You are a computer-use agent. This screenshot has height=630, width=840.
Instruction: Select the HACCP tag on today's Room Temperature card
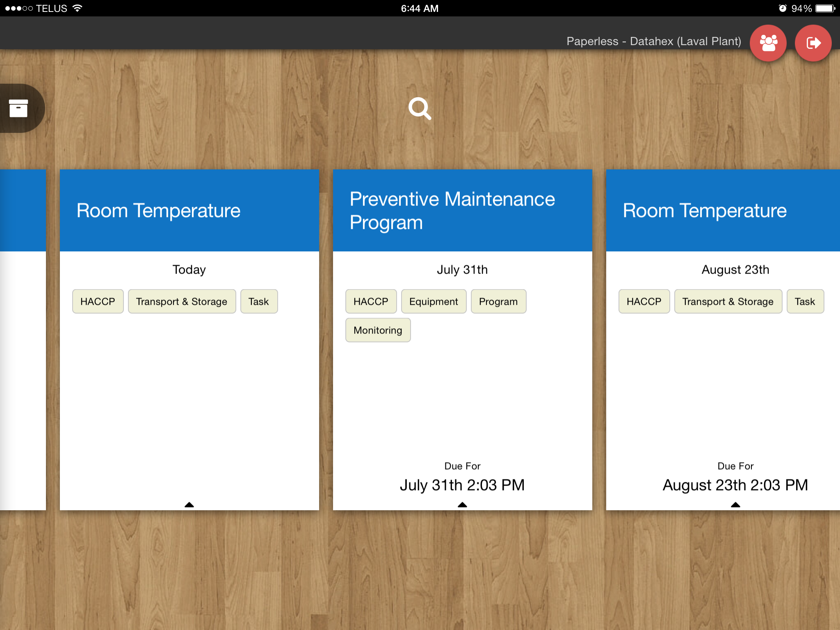click(98, 301)
